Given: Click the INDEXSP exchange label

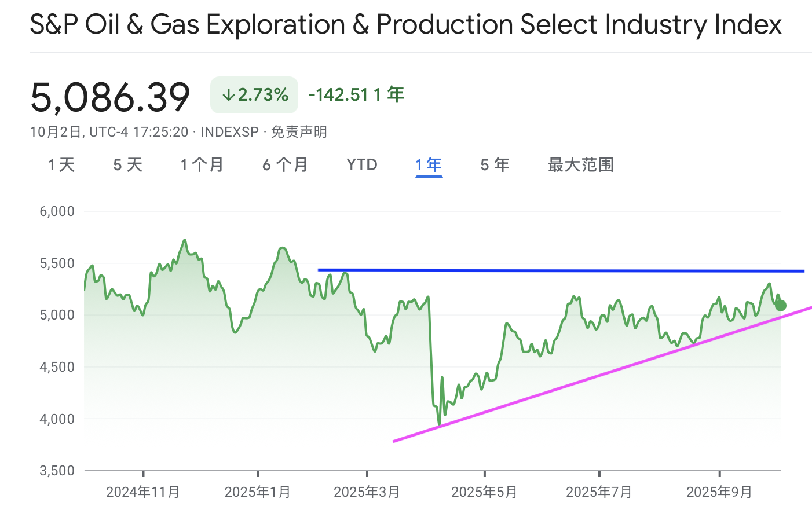Looking at the screenshot, I should click(x=229, y=132).
